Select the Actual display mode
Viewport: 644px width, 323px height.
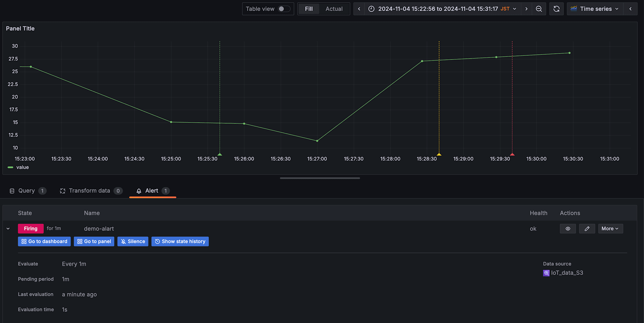pos(334,9)
